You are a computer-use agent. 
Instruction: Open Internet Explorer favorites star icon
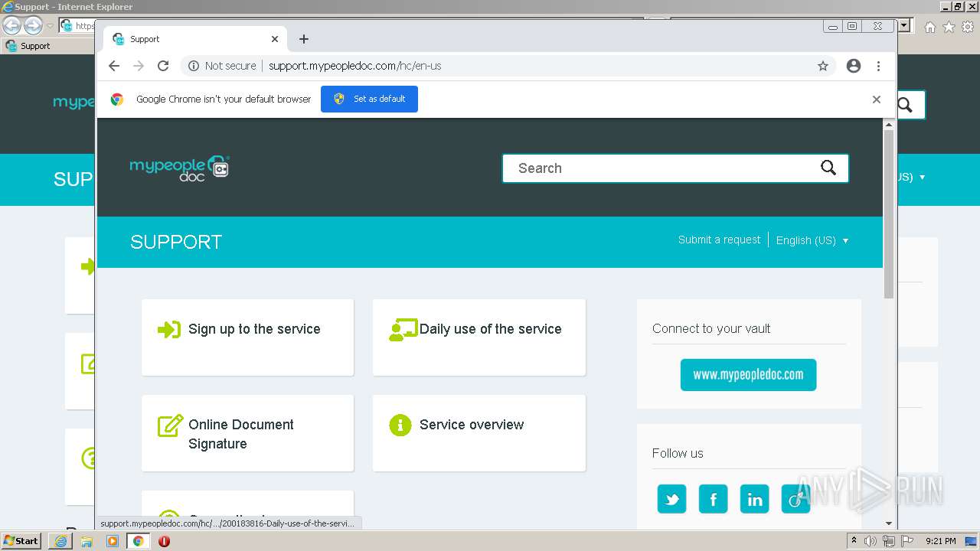[x=949, y=27]
